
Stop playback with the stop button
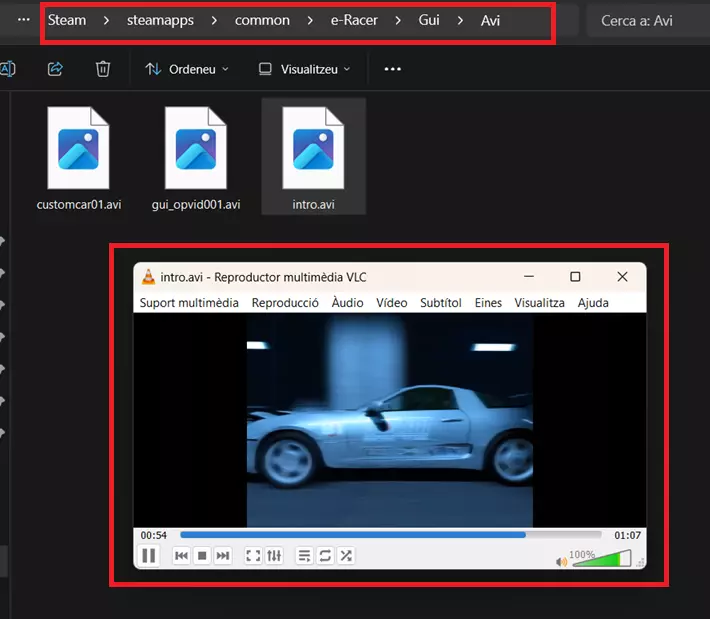point(202,556)
